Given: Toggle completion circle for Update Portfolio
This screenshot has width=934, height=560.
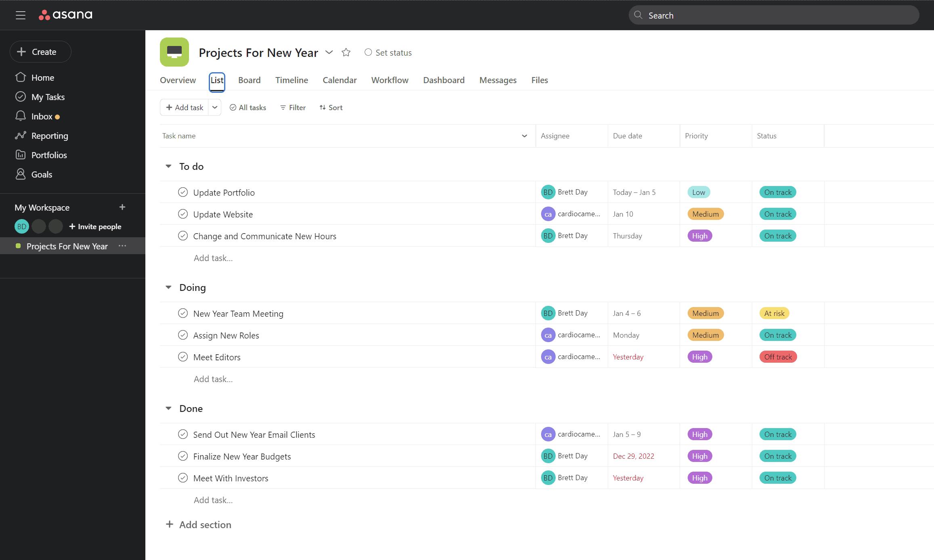Looking at the screenshot, I should [183, 192].
